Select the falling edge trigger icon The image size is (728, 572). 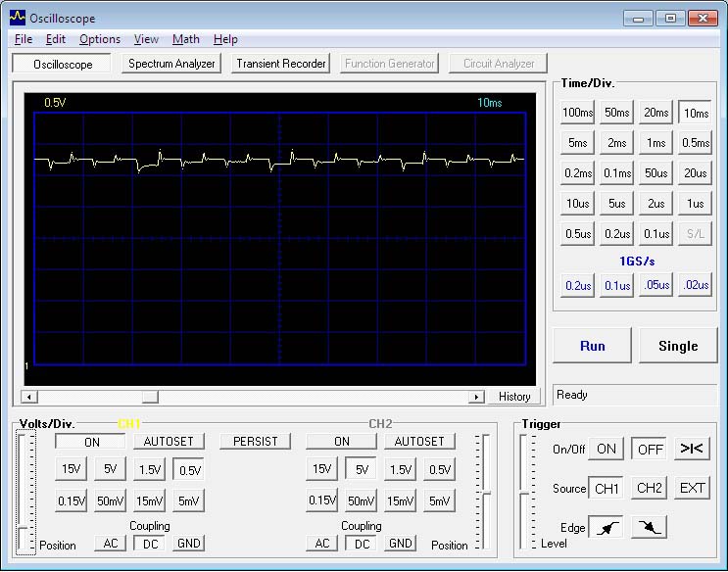(x=650, y=527)
